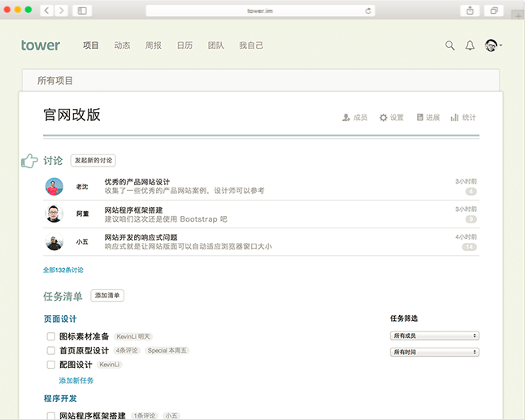Check the 配图设计 task checkbox
525x420 pixels.
[51, 365]
